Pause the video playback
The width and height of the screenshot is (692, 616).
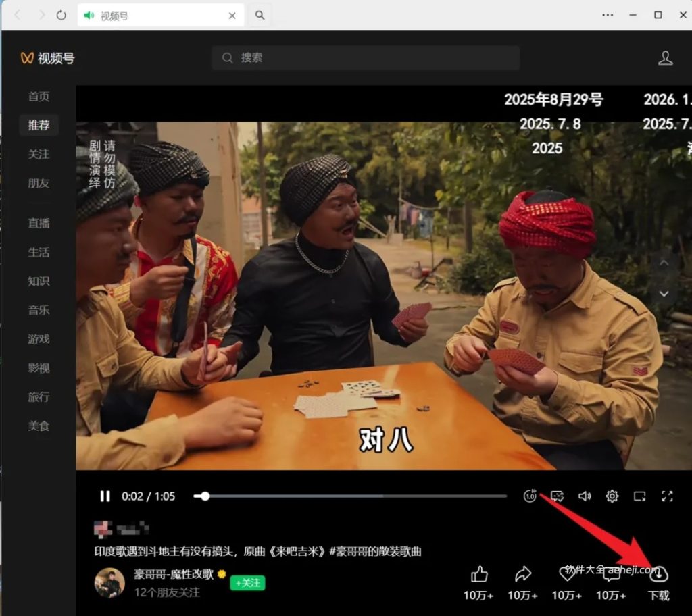[x=105, y=496]
